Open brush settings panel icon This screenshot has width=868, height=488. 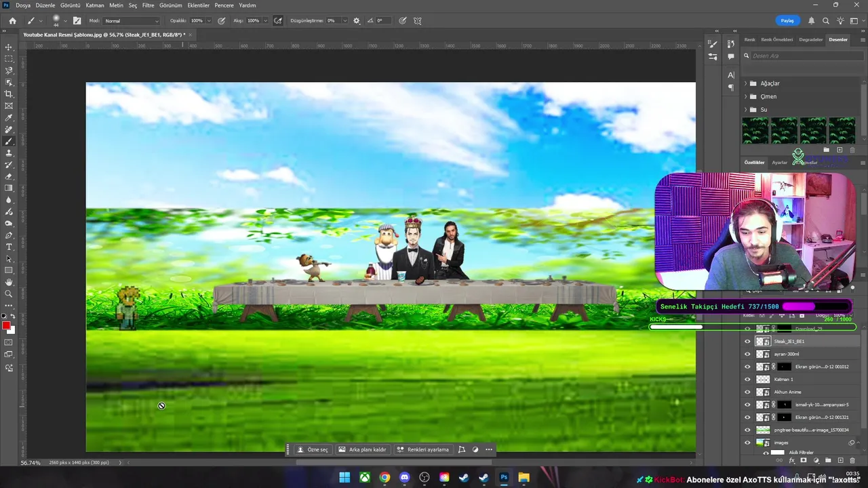pos(77,20)
